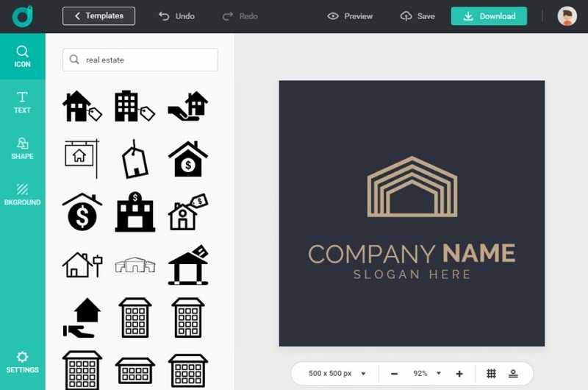The image size is (588, 390).
Task: Zoom in with the plus button
Action: coord(459,374)
